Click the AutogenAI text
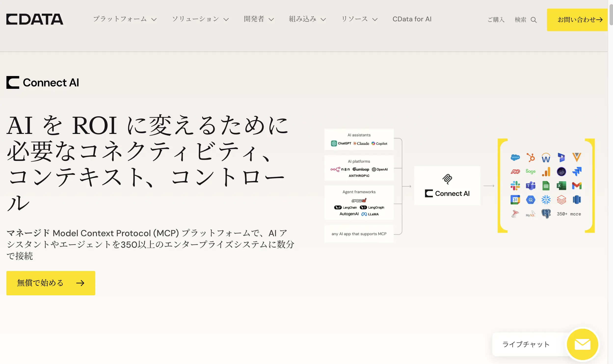The image size is (613, 364). pos(349,214)
